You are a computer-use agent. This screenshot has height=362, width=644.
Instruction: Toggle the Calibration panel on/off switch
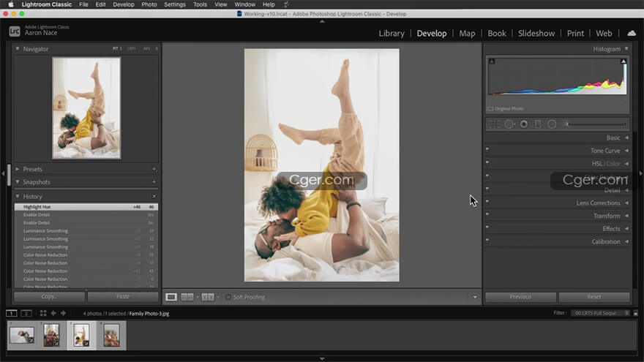487,240
